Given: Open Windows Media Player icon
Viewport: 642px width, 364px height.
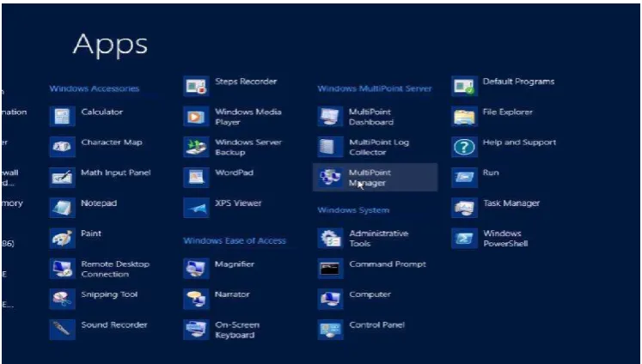Looking at the screenshot, I should [x=196, y=117].
